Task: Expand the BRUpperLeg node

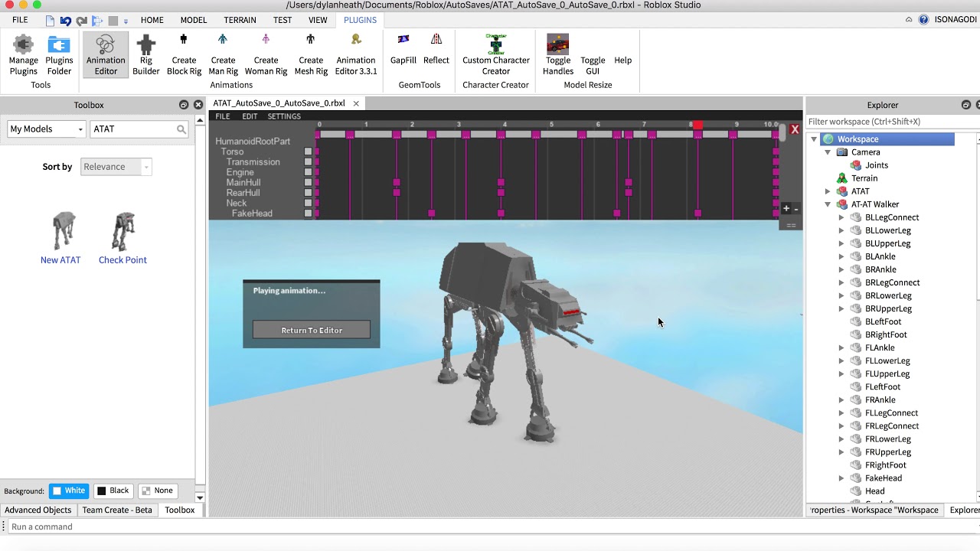Action: tap(841, 308)
